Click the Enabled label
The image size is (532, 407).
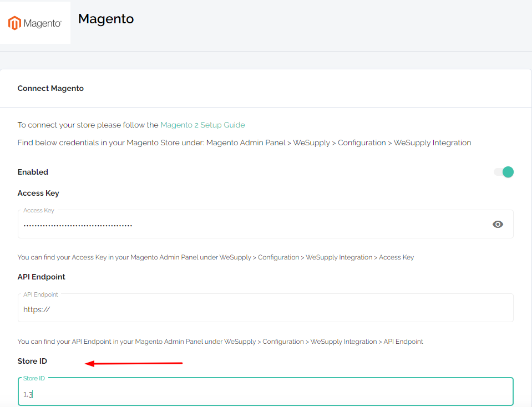click(x=33, y=172)
